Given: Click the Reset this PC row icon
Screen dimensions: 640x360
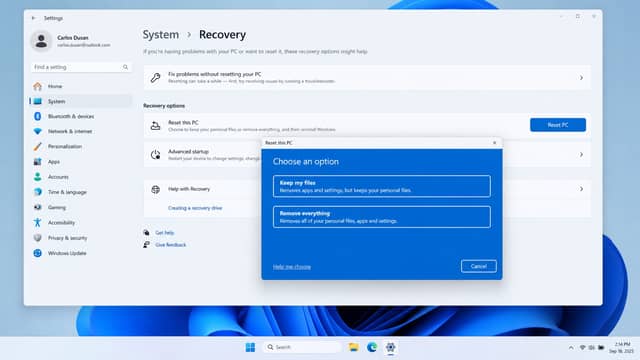Looking at the screenshot, I should [x=155, y=126].
